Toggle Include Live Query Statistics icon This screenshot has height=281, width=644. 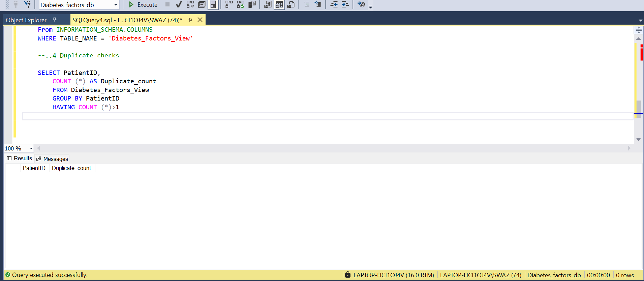[x=241, y=4]
